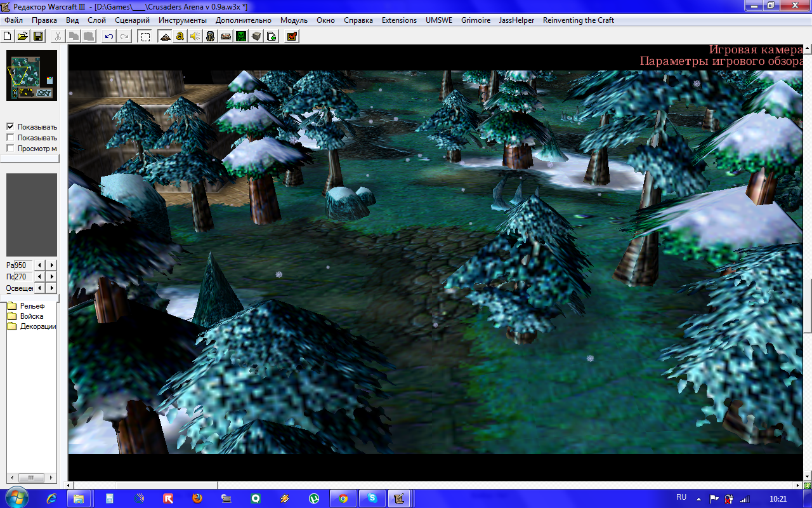Open the 'Окно' menu
This screenshot has height=508, width=812.
tap(325, 20)
